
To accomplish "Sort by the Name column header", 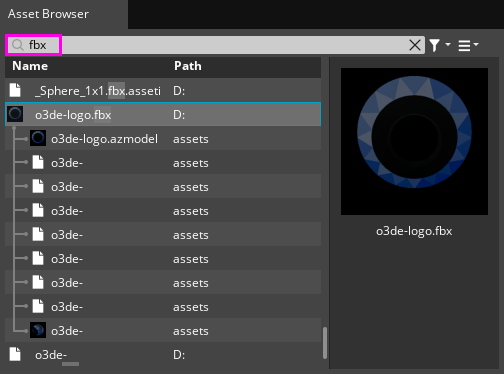I will (30, 66).
